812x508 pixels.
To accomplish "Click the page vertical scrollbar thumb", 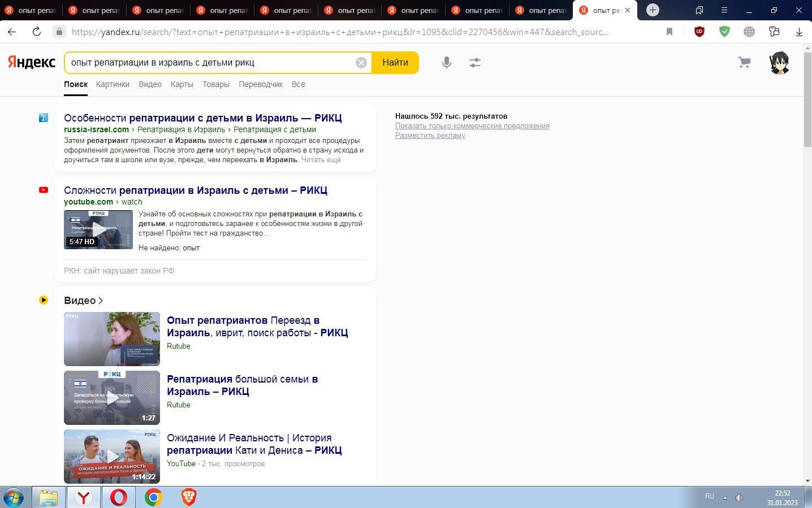I will tap(807, 101).
